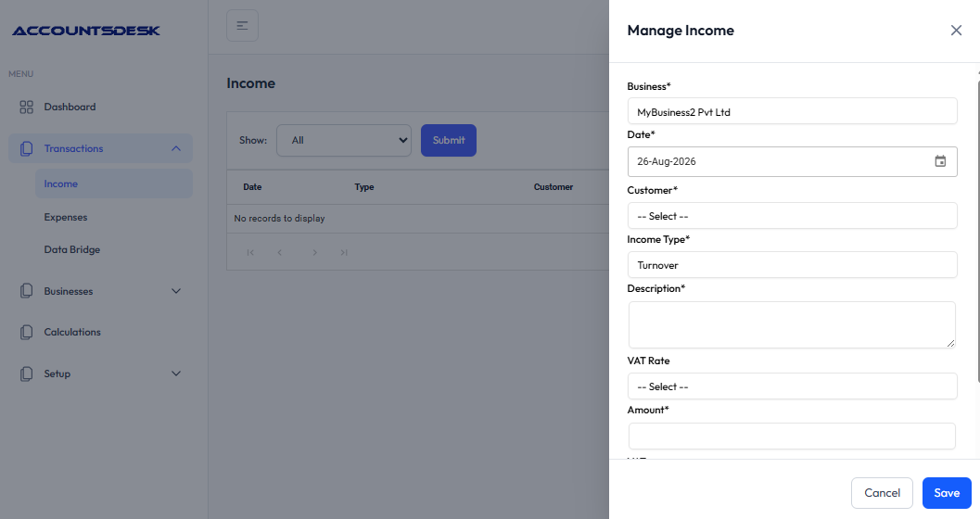Click the Calculations document icon
This screenshot has width=980, height=519.
tap(26, 333)
